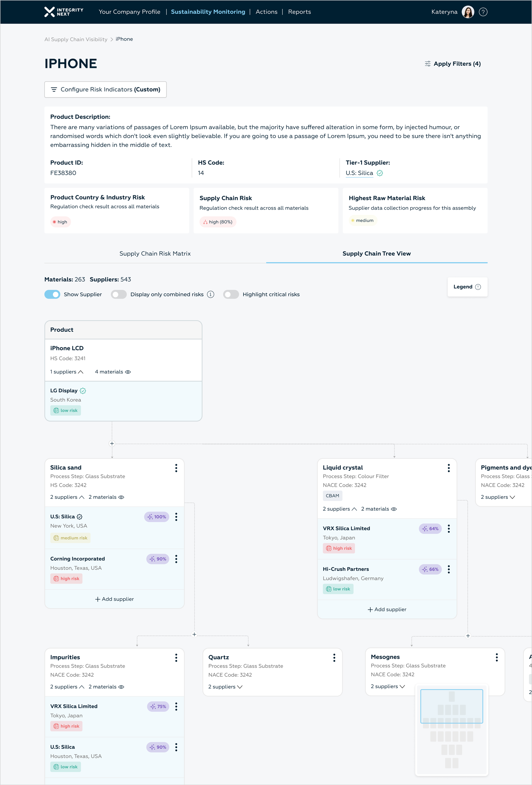The height and width of the screenshot is (785, 532).
Task: Click the AI confidence 100% badge
Action: [x=157, y=517]
